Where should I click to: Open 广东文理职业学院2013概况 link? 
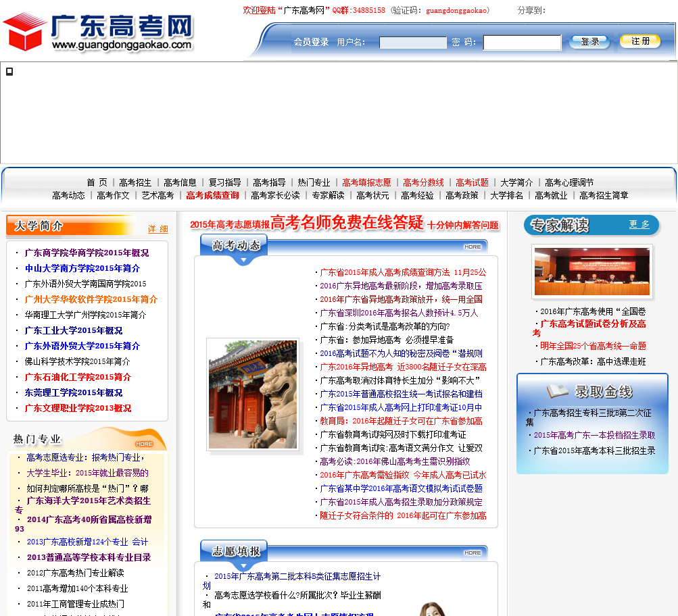coord(78,408)
